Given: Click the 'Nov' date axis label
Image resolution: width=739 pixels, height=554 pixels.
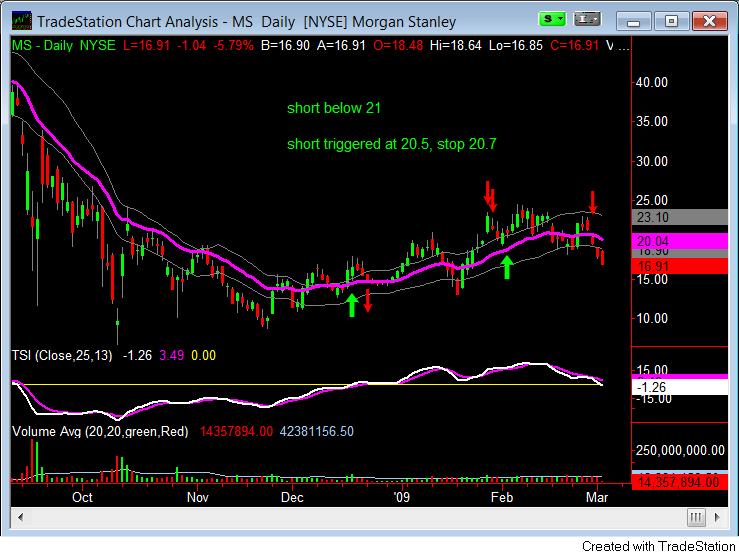Looking at the screenshot, I should 197,497.
